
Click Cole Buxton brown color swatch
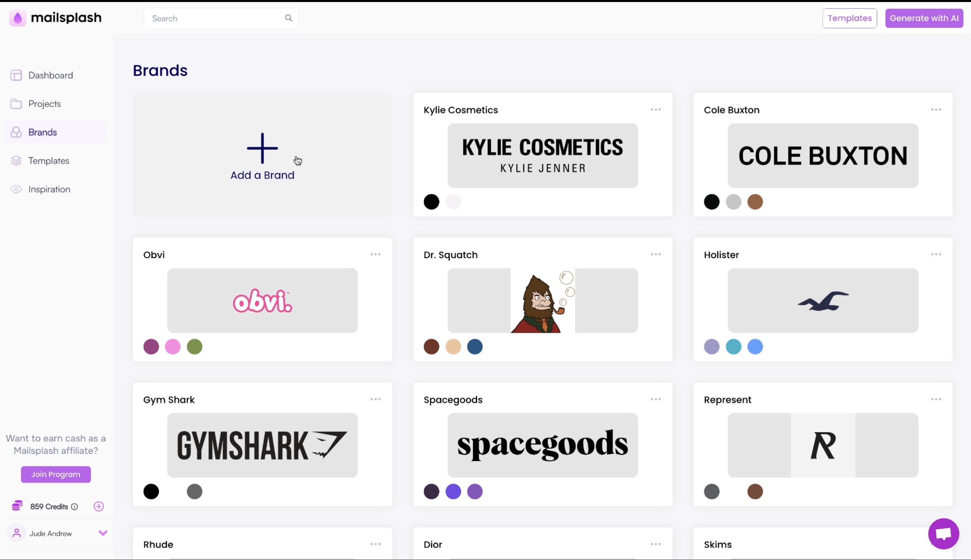coord(755,202)
